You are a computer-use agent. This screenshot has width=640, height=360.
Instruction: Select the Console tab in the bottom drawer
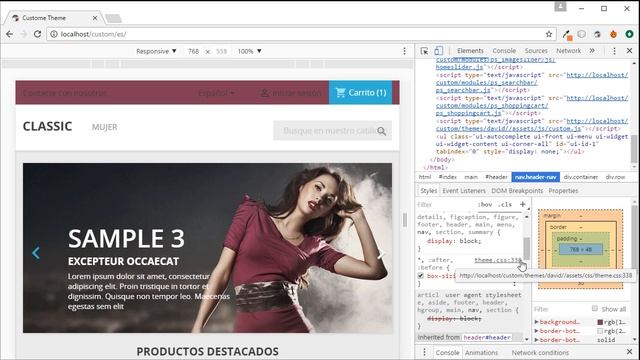(x=447, y=352)
